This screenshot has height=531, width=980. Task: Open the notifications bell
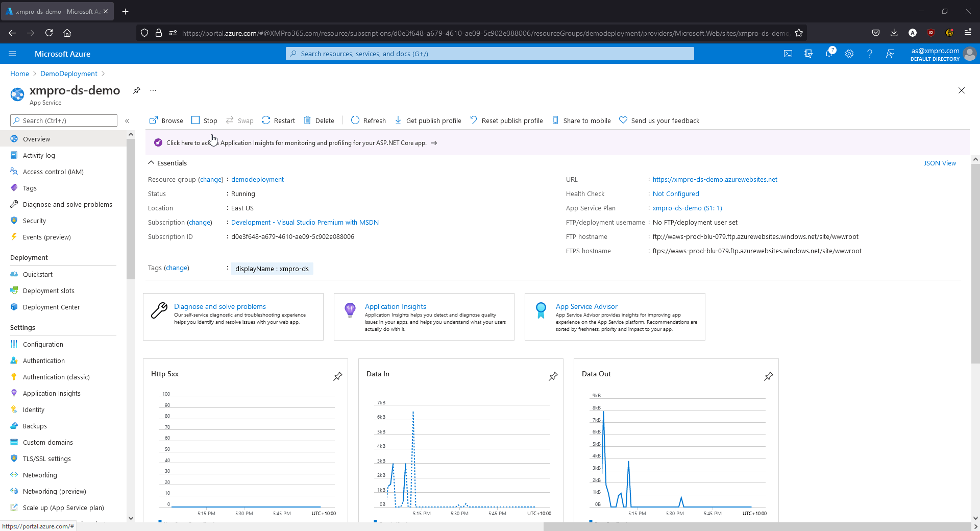tap(829, 53)
